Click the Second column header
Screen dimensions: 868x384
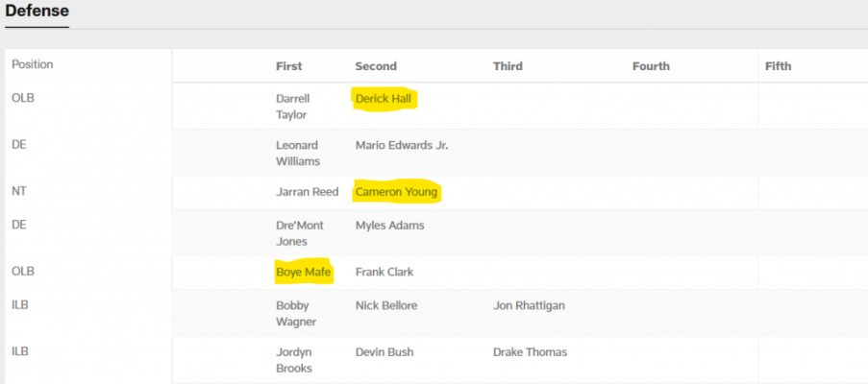tap(376, 66)
